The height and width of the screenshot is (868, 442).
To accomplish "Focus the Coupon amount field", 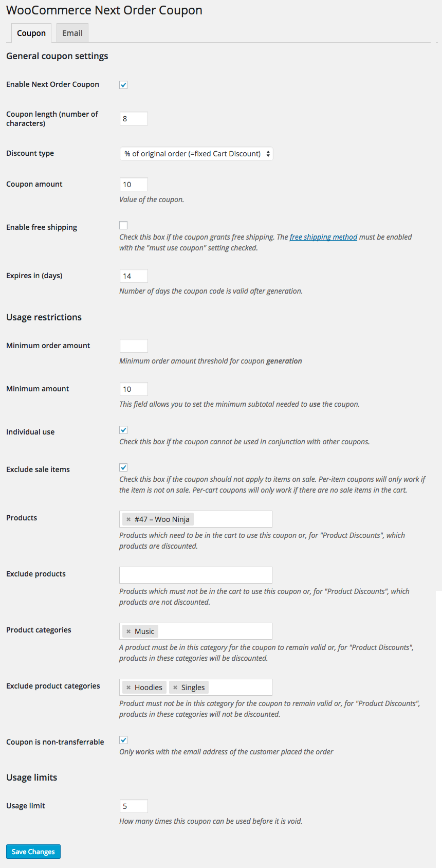I will point(134,185).
